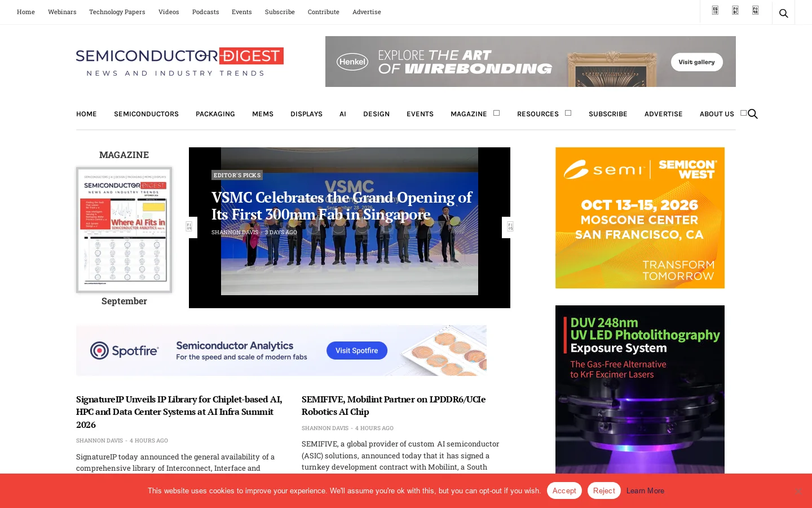This screenshot has width=812, height=508.
Task: Open the cookie Learn More link
Action: (645, 491)
